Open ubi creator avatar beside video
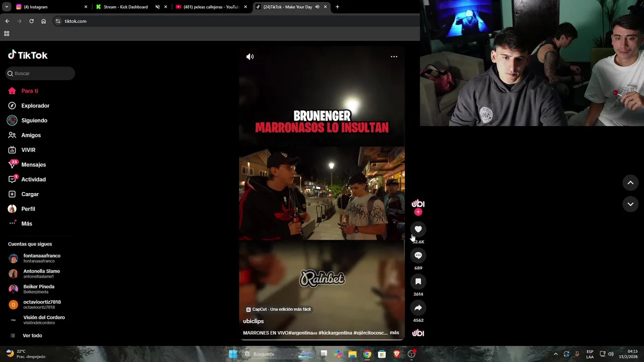The height and width of the screenshot is (362, 644). 418,203
